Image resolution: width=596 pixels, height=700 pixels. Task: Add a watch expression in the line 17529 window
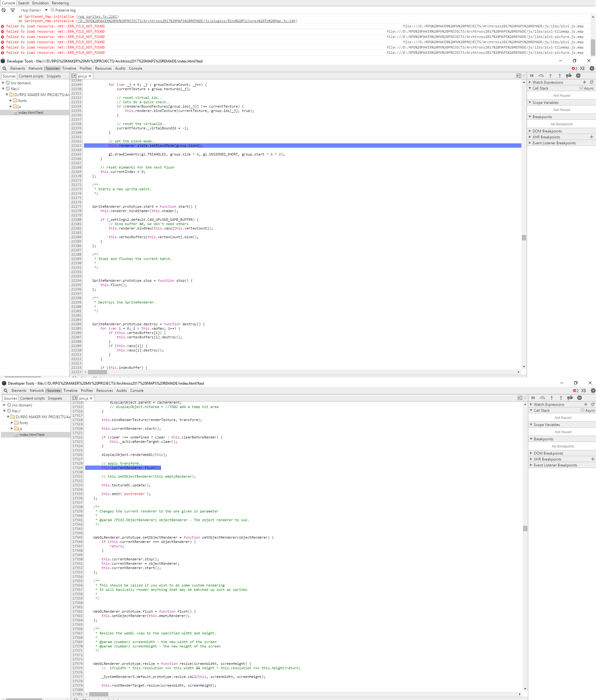click(x=586, y=405)
